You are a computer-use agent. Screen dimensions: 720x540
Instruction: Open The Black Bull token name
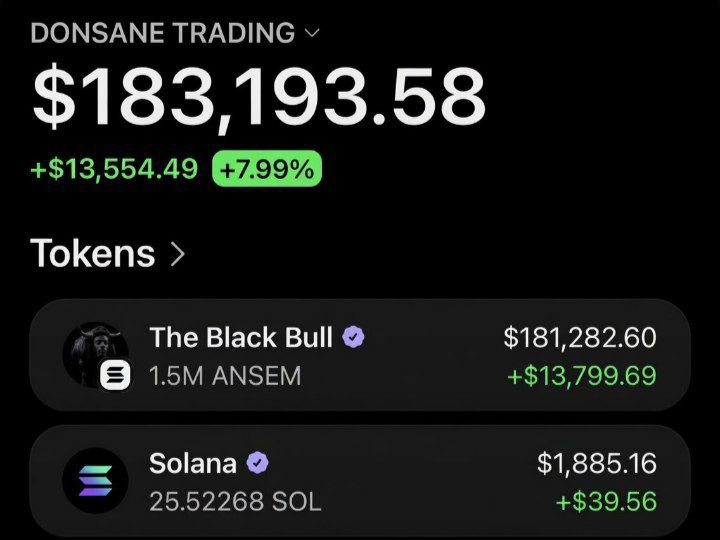point(241,338)
